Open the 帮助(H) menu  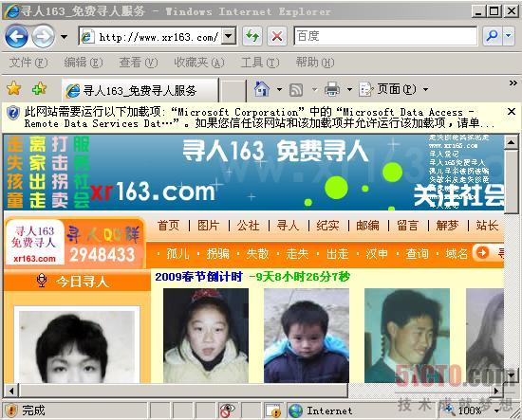pos(315,63)
